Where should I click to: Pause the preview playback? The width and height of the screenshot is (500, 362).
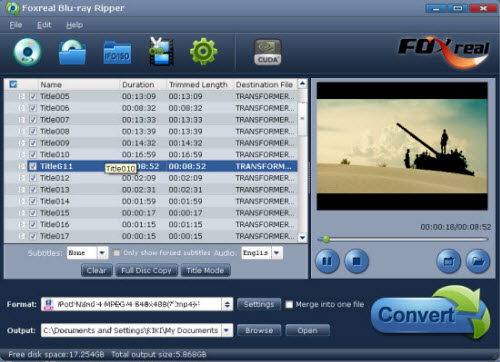(x=327, y=261)
